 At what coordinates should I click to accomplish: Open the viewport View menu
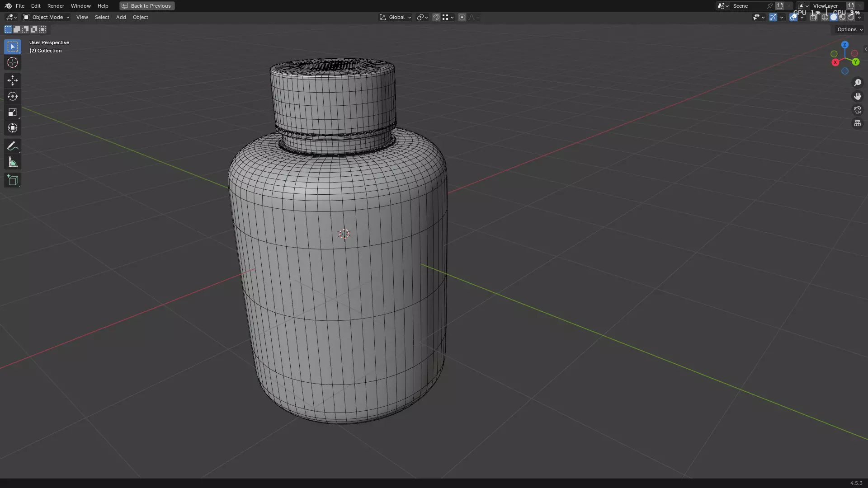pos(82,17)
